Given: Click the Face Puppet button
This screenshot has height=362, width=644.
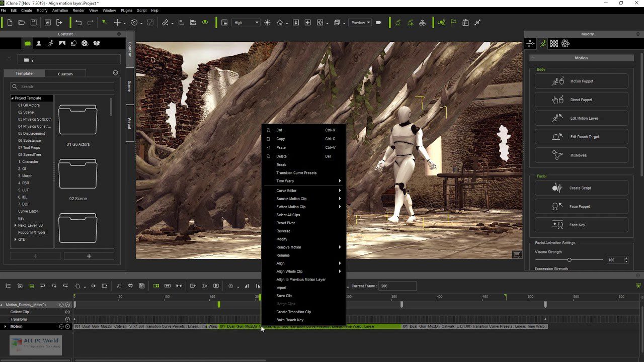Looking at the screenshot, I should (581, 206).
